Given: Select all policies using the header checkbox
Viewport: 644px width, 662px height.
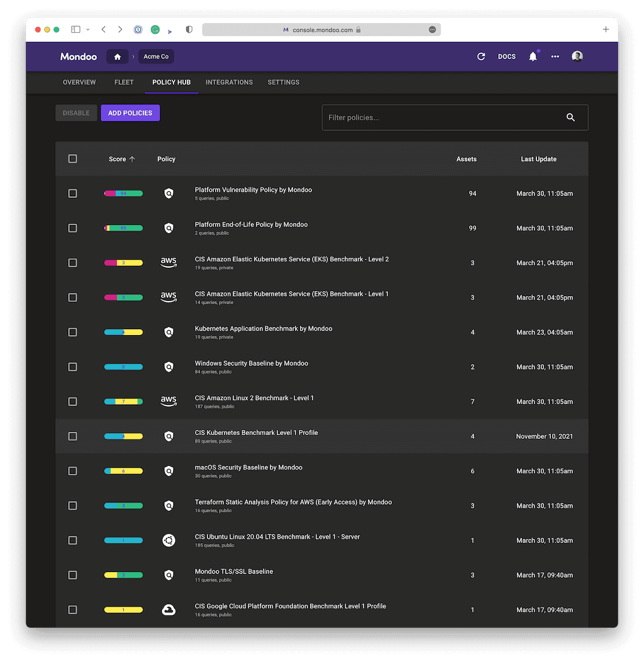Looking at the screenshot, I should point(72,158).
